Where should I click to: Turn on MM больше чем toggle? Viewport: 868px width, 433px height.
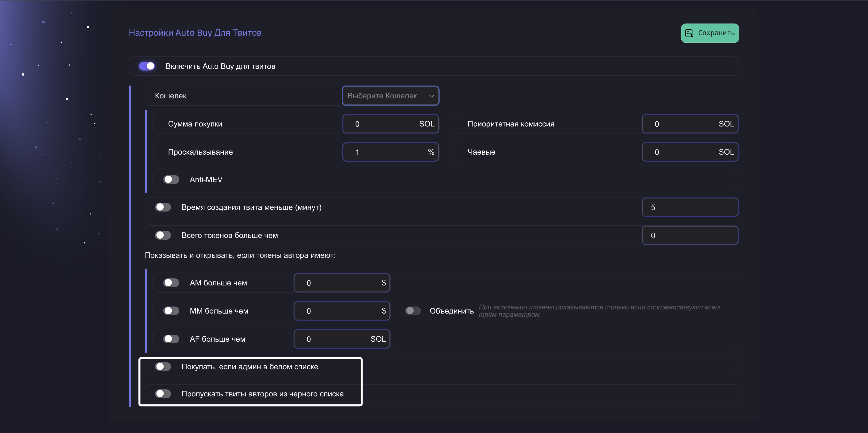pos(171,311)
